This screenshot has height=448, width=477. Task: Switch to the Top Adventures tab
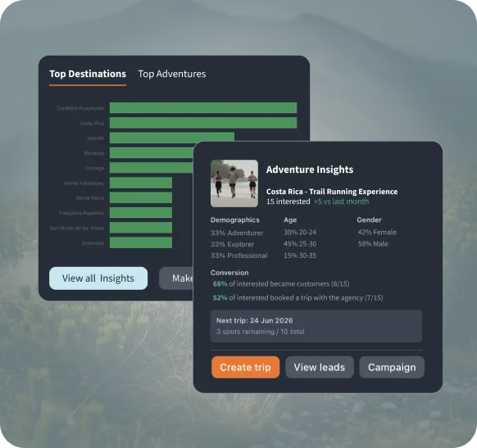click(x=172, y=74)
